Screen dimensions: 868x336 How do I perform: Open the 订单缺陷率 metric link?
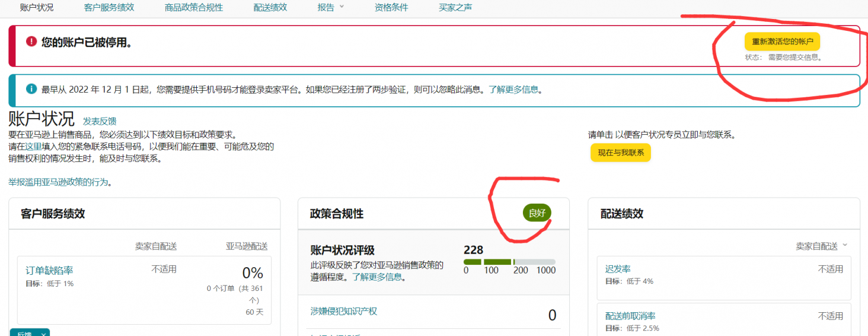coord(49,271)
